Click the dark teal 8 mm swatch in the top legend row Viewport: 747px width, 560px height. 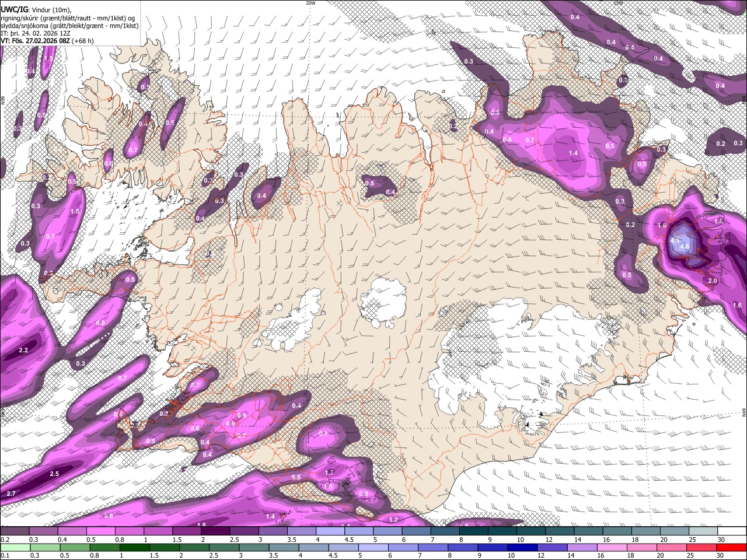tap(474, 531)
